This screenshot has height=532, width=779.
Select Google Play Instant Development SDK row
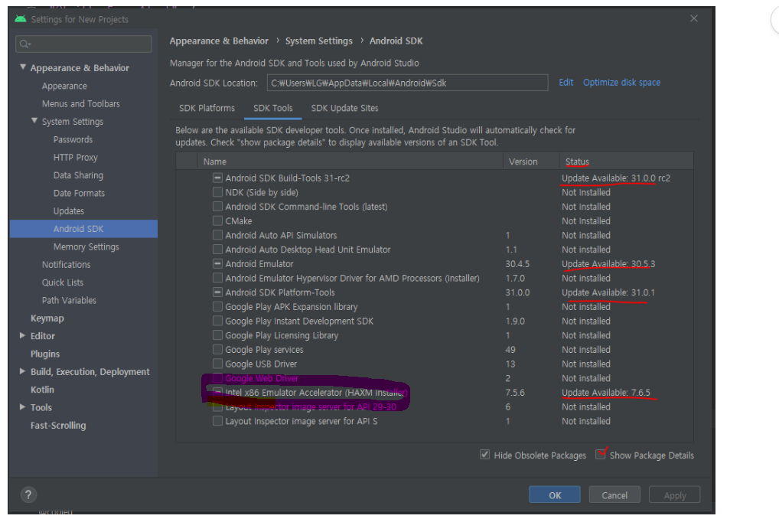435,321
